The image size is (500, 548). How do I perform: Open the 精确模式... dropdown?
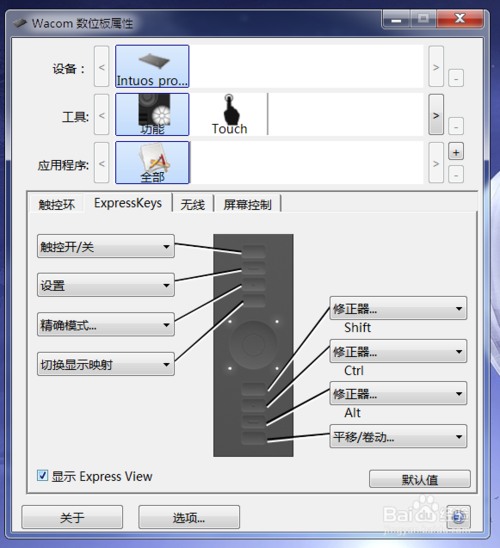click(x=106, y=325)
